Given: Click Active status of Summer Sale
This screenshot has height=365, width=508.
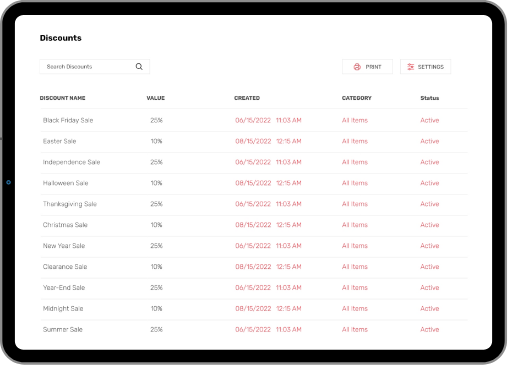Looking at the screenshot, I should click(430, 330).
